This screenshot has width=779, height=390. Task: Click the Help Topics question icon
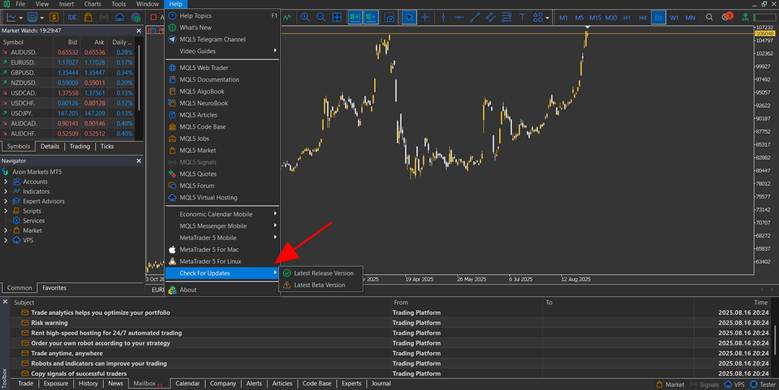pyautogui.click(x=172, y=16)
